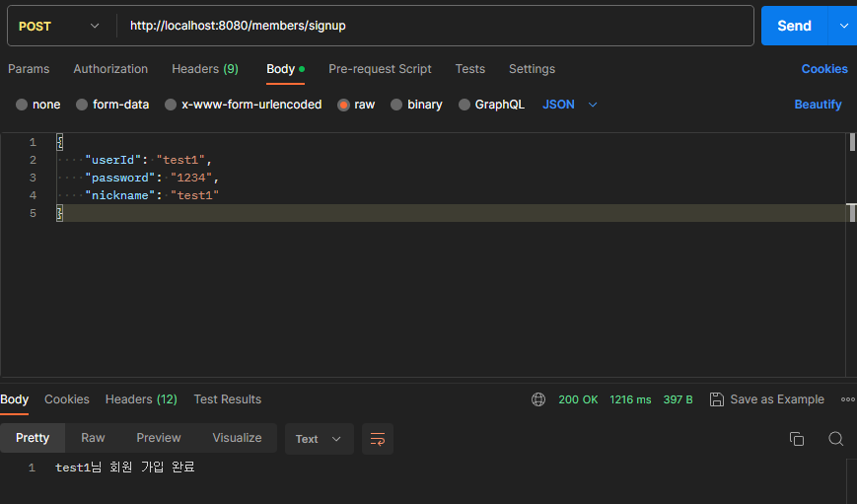Select the response Body tab
Screen dimensions: 857x504
(14, 399)
